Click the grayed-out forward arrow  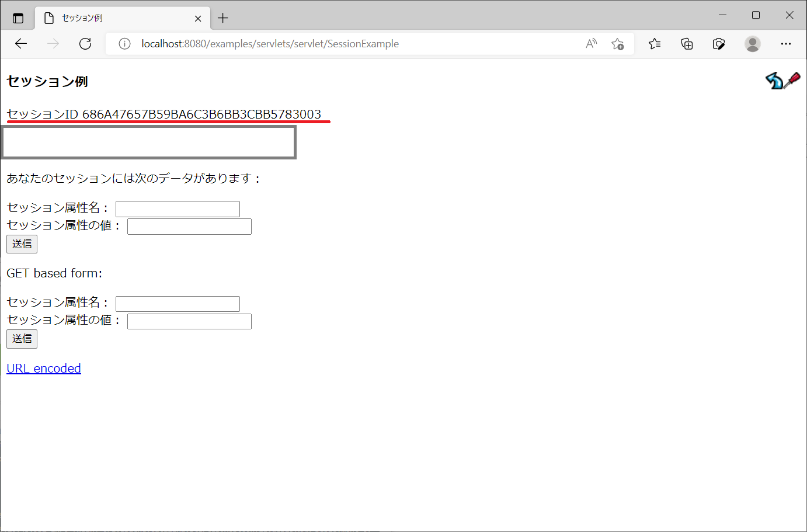[x=53, y=43]
